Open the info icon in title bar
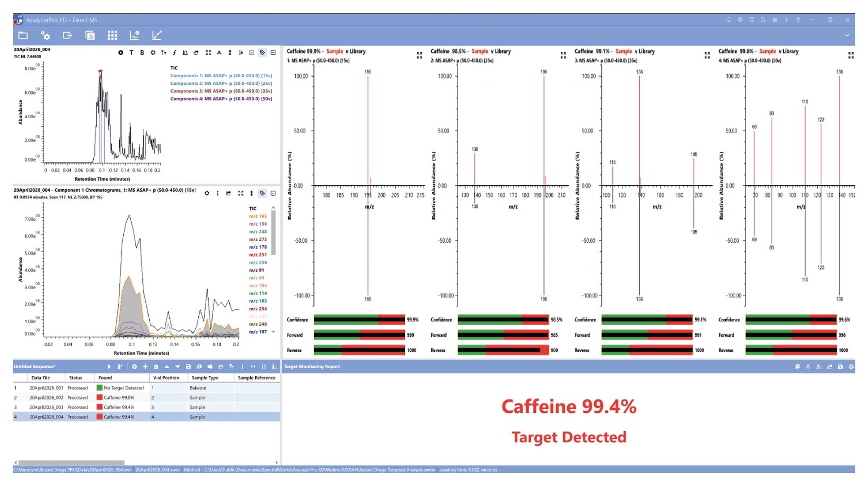 pyautogui.click(x=728, y=20)
